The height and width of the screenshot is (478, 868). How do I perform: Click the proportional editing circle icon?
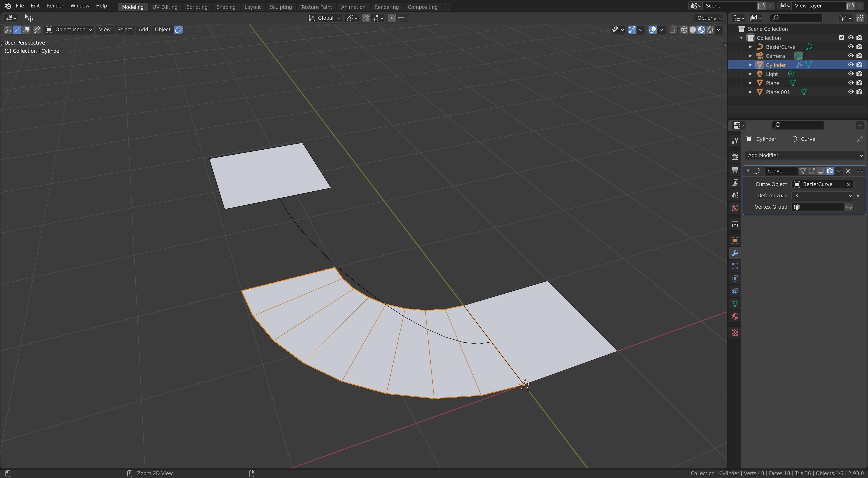[x=391, y=18]
